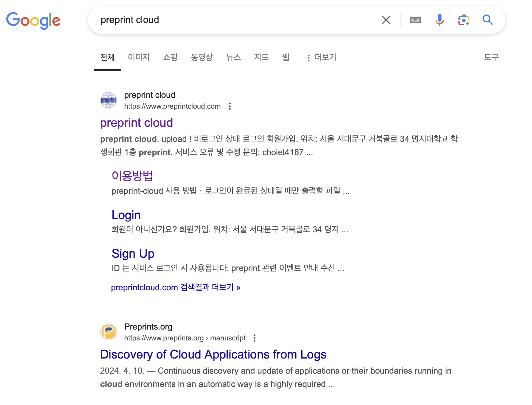Click the preprints.org manuscript URL text
The width and height of the screenshot is (532, 405).
pyautogui.click(x=185, y=338)
